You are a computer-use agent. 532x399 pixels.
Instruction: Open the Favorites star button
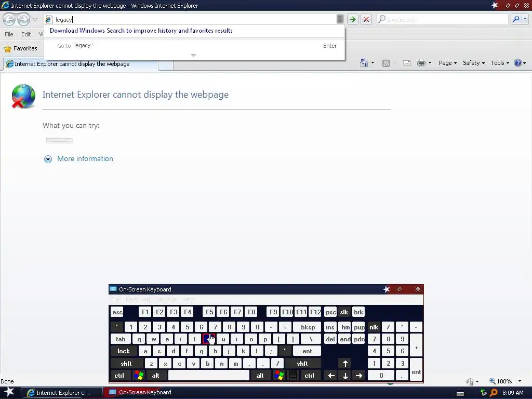[20, 48]
